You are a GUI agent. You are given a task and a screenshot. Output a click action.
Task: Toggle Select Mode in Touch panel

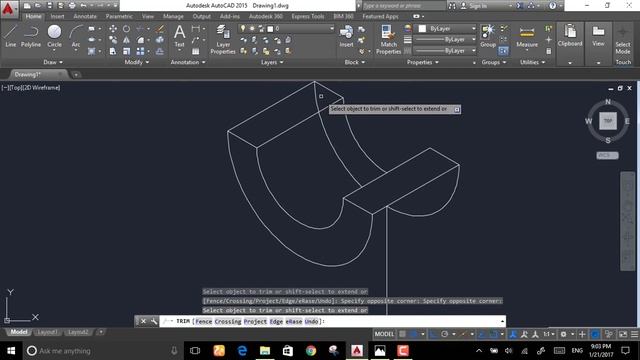pos(622,40)
